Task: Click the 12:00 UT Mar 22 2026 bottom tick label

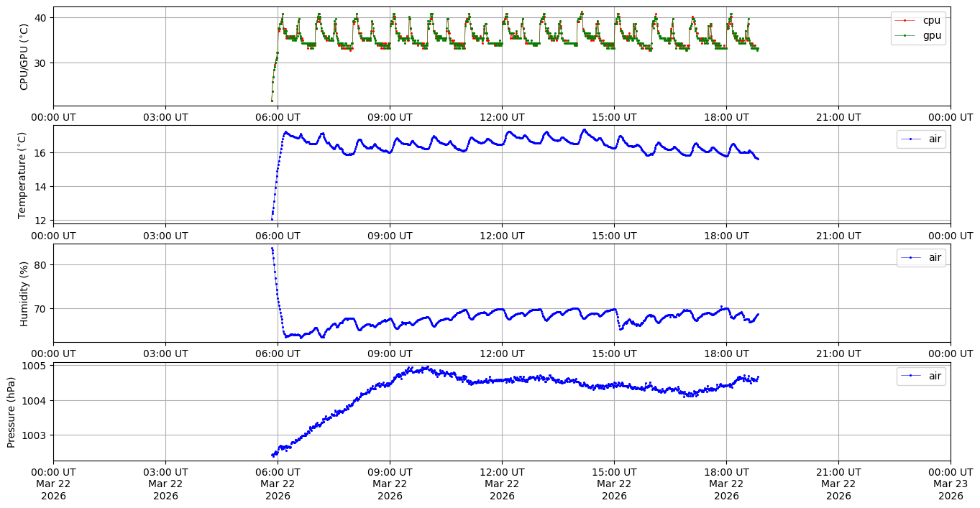Action: tap(502, 484)
